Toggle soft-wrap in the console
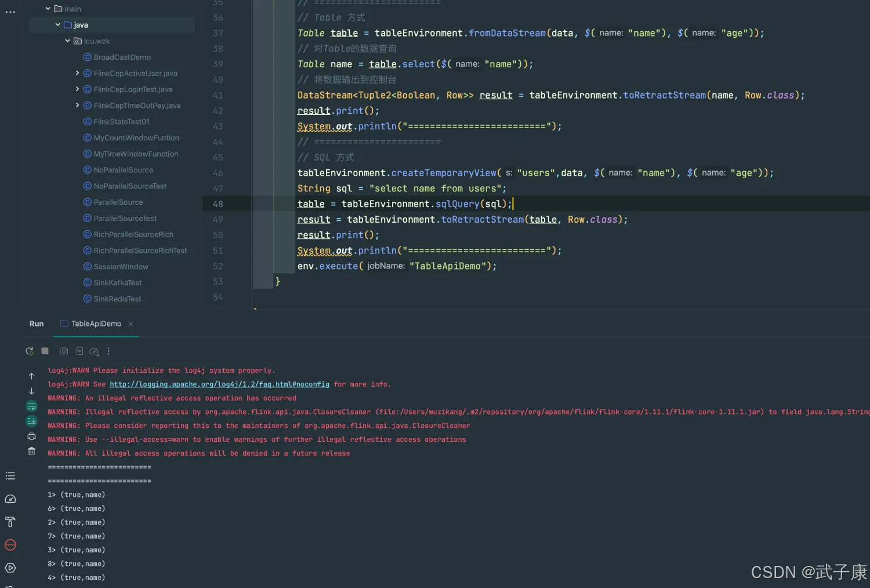Screen dimensions: 870x588 32,406
